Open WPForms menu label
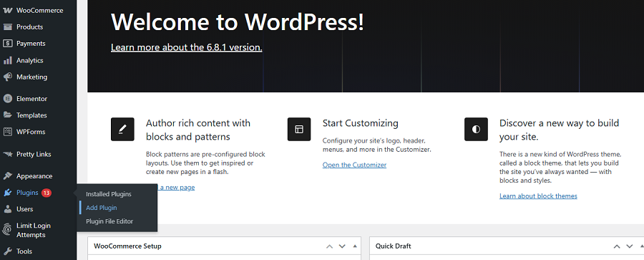Viewport: 644px width, 260px height. pyautogui.click(x=31, y=132)
